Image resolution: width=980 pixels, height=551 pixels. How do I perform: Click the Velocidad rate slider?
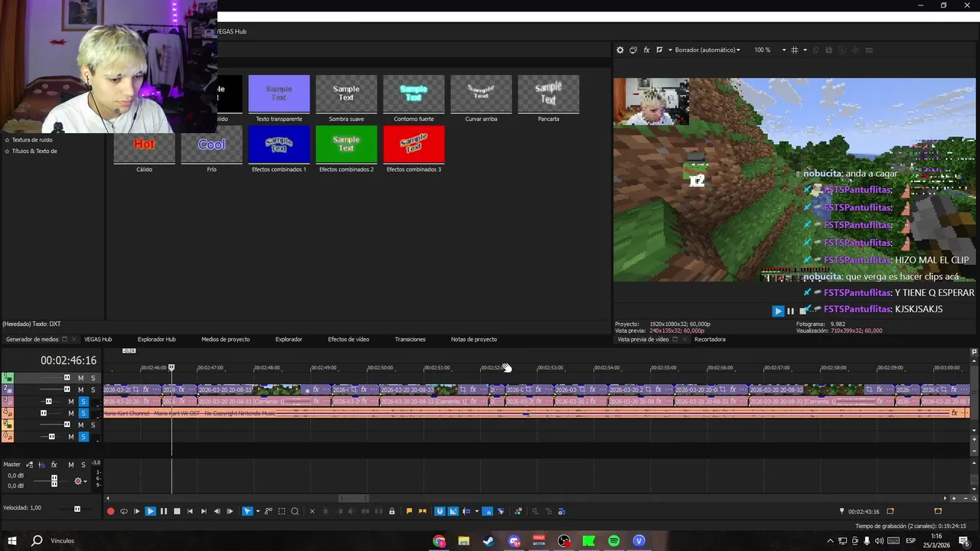(77, 509)
